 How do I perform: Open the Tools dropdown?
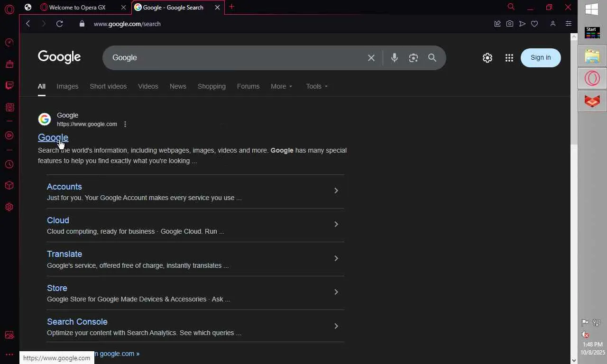click(317, 86)
